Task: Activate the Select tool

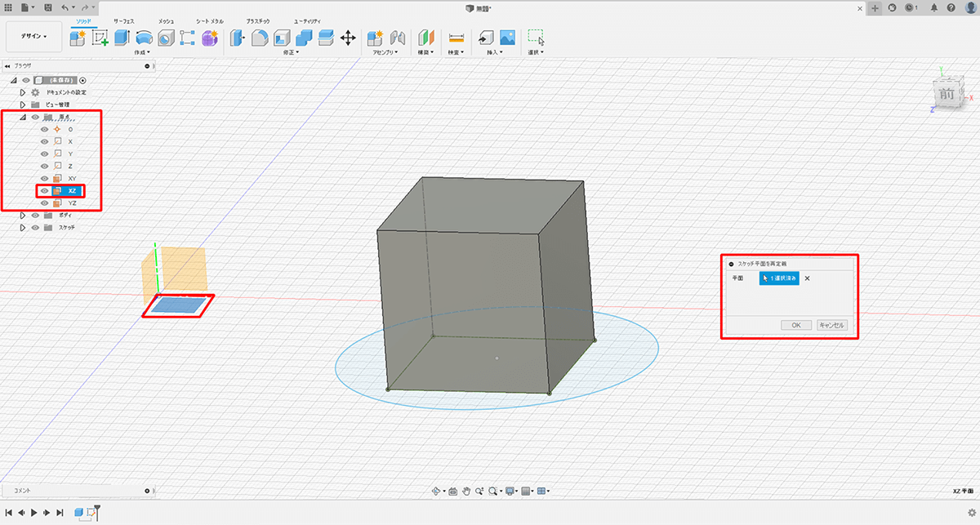Action: coord(536,37)
